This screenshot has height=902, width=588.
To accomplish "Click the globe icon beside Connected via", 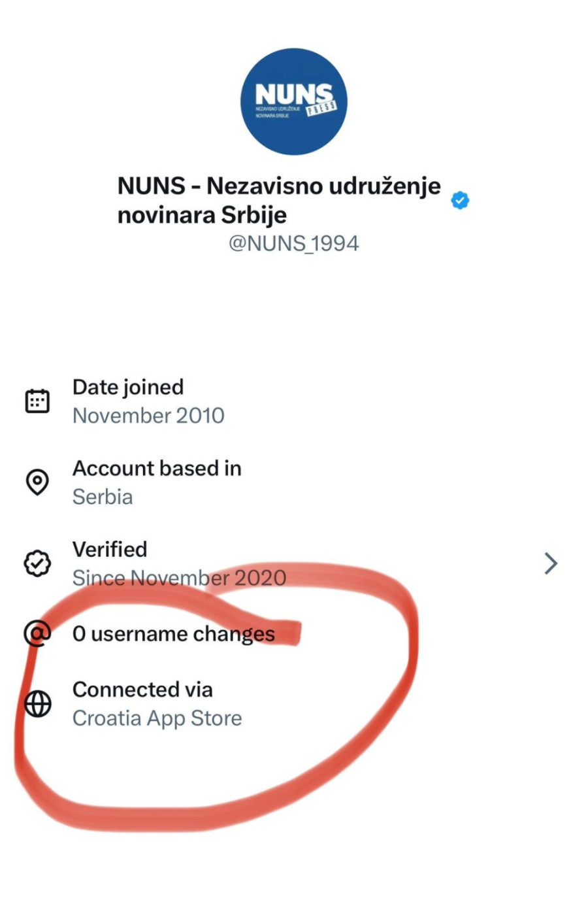I will point(37,704).
